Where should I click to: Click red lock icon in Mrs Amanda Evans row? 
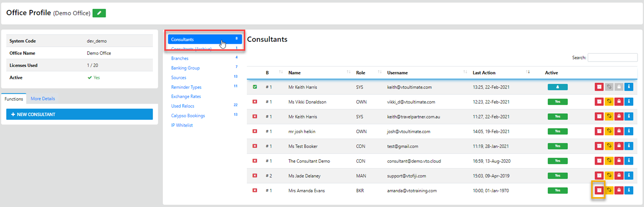click(619, 190)
